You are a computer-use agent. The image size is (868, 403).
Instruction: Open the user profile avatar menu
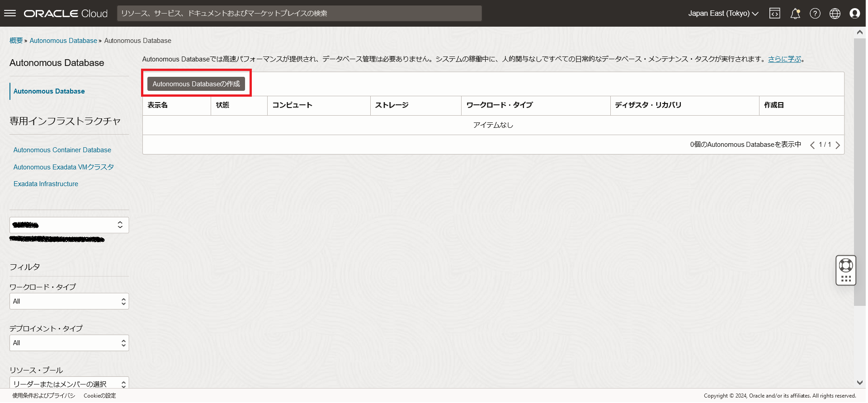tap(854, 14)
